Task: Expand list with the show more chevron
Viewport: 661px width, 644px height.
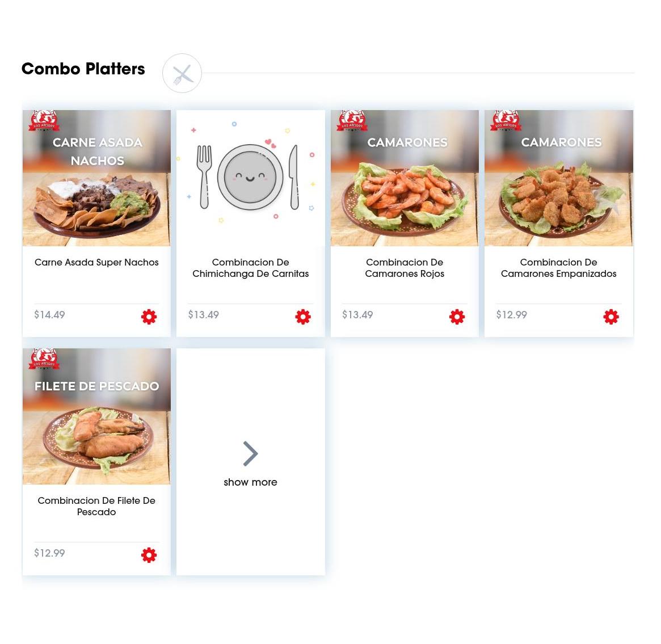Action: [250, 453]
